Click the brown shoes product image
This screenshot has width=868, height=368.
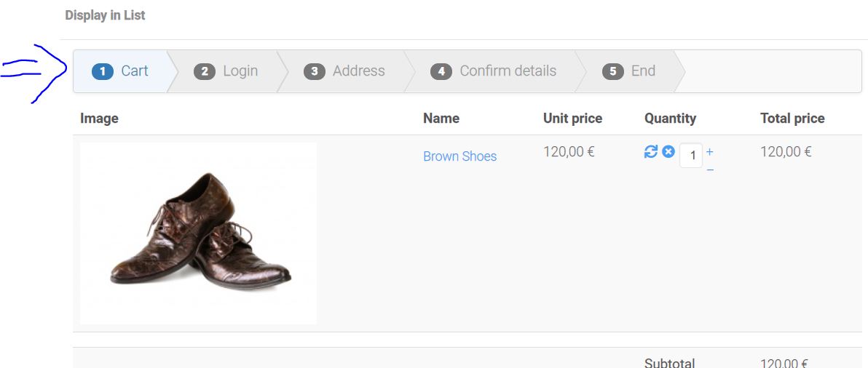(x=199, y=233)
